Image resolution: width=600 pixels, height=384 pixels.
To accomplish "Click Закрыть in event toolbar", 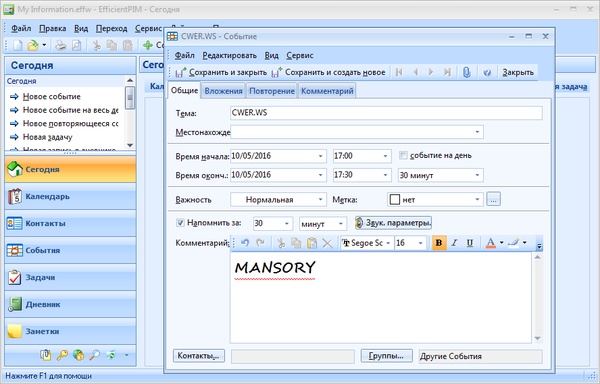I will (518, 72).
